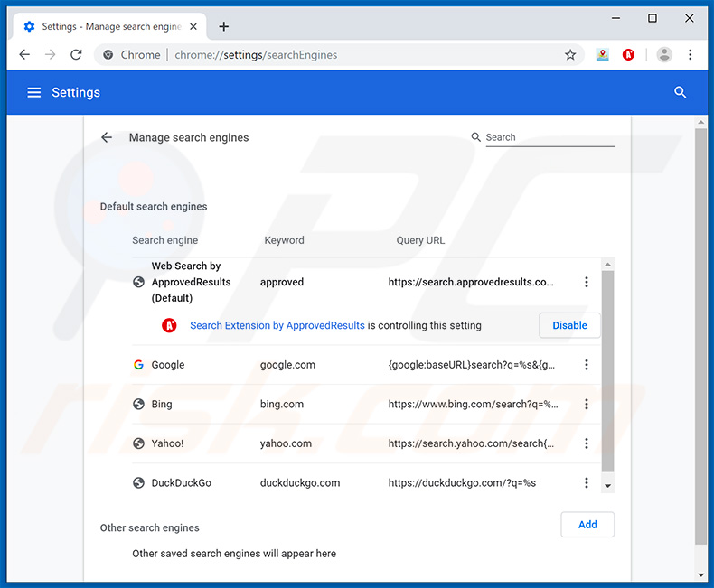Disable the ApprovedResults search extension
Screen dimensions: 714x588
[x=569, y=325]
